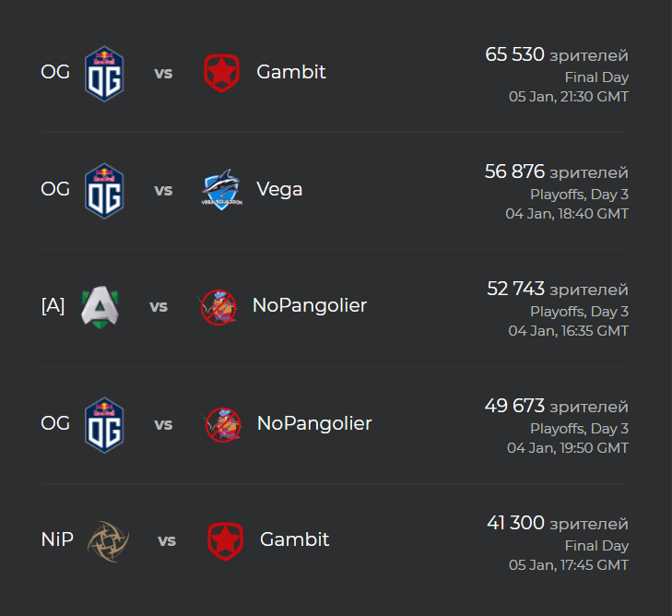Screen dimensions: 672x616
Task: Select NoPangolier name in the Alliance match
Action: (x=310, y=305)
